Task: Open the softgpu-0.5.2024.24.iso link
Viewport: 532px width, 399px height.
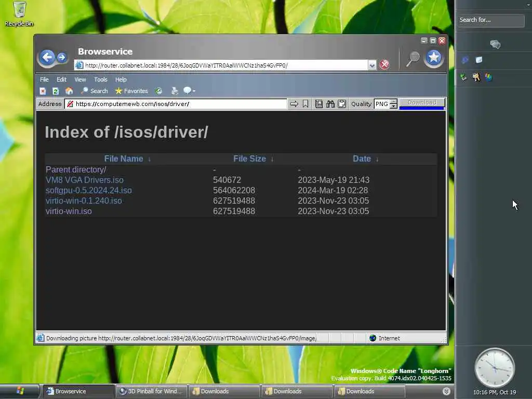Action: tap(88, 190)
